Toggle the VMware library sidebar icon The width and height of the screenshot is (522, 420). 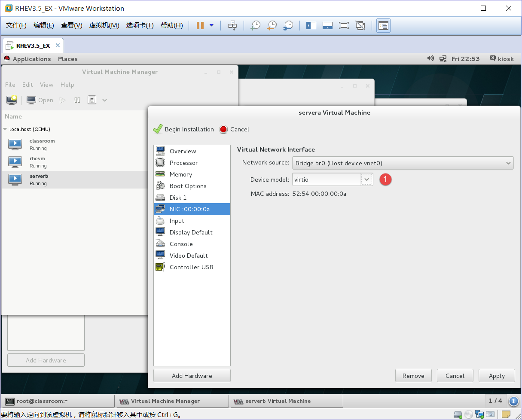pos(311,25)
